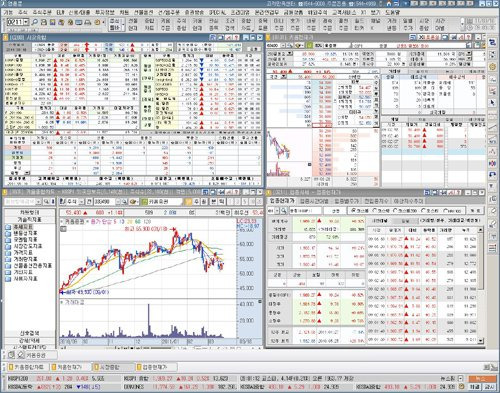Click the 관심 종목 toolbar button
This screenshot has height=393, width=500.
[x=213, y=24]
